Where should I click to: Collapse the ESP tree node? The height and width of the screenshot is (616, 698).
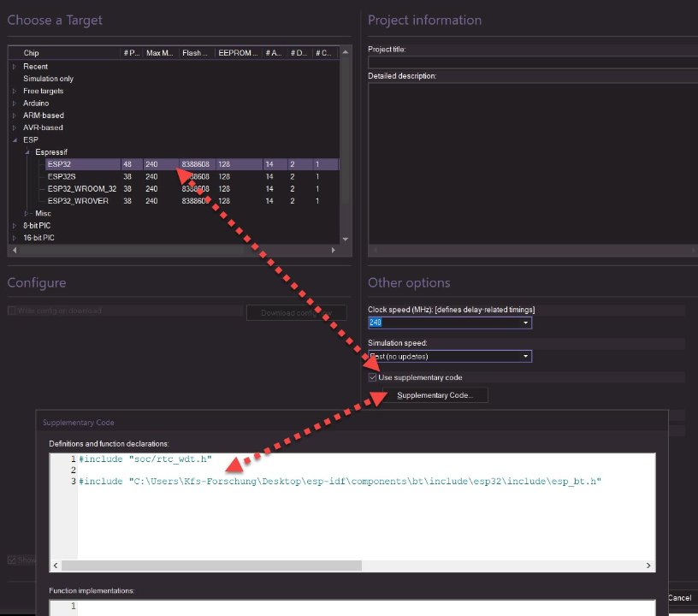point(14,140)
